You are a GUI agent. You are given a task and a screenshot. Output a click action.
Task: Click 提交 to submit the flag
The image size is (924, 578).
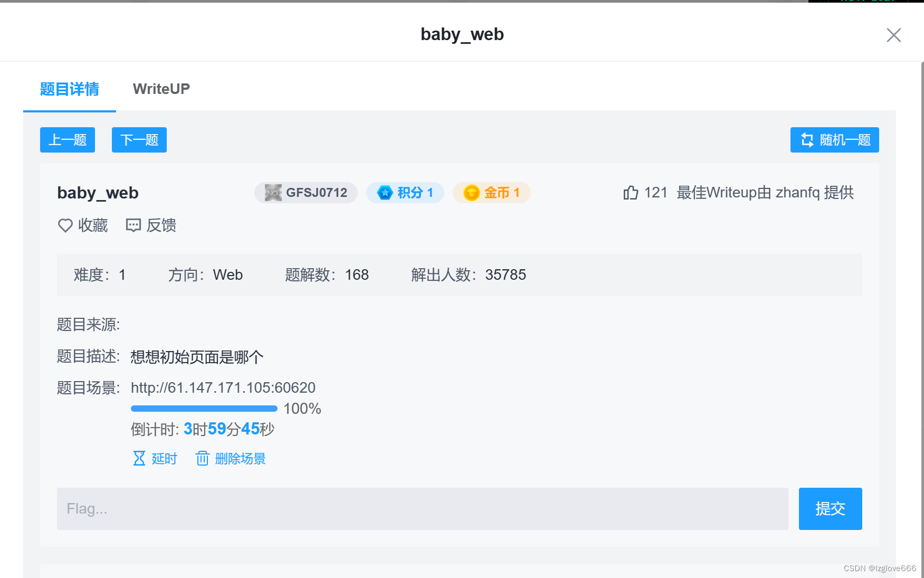[830, 509]
